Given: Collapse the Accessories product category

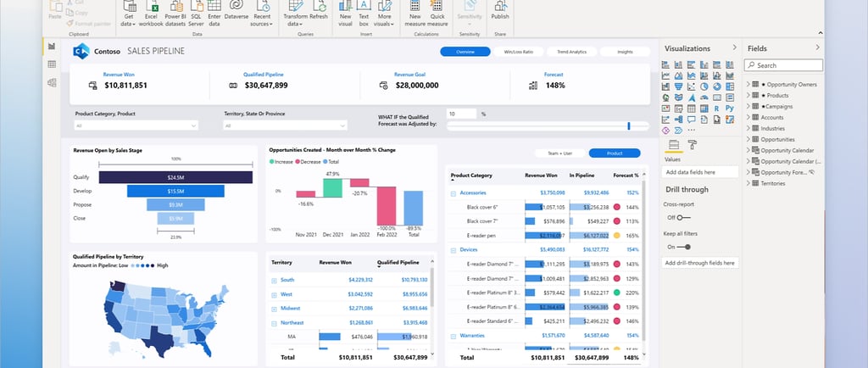Looking at the screenshot, I should pos(453,193).
